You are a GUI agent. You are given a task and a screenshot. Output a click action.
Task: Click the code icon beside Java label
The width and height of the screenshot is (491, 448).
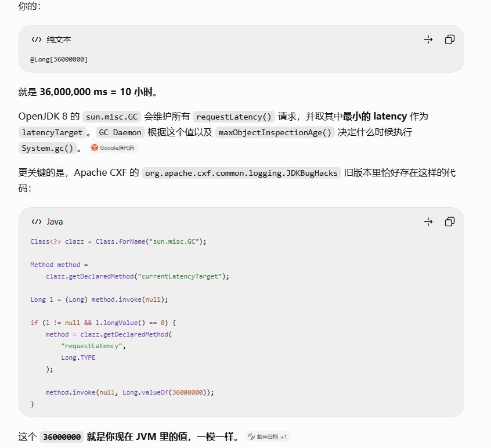(x=37, y=222)
